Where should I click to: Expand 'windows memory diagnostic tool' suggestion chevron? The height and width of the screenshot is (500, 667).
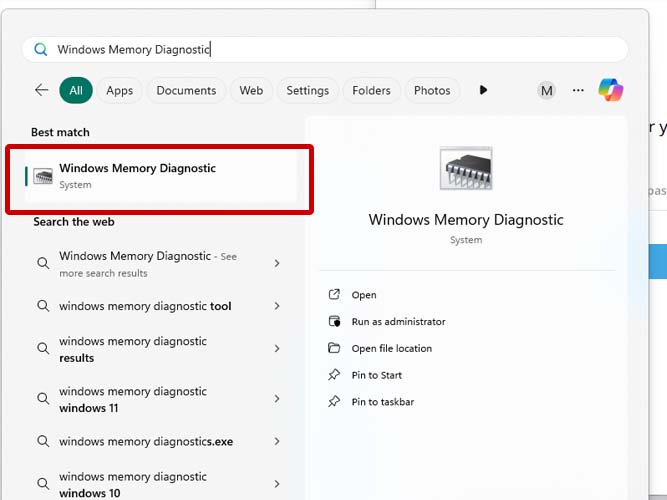(x=277, y=307)
